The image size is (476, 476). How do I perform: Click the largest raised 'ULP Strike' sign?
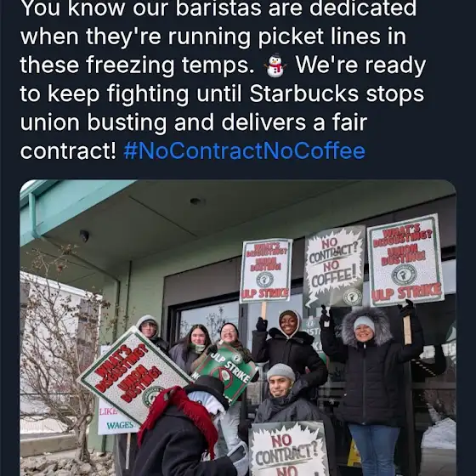pyautogui.click(x=406, y=260)
